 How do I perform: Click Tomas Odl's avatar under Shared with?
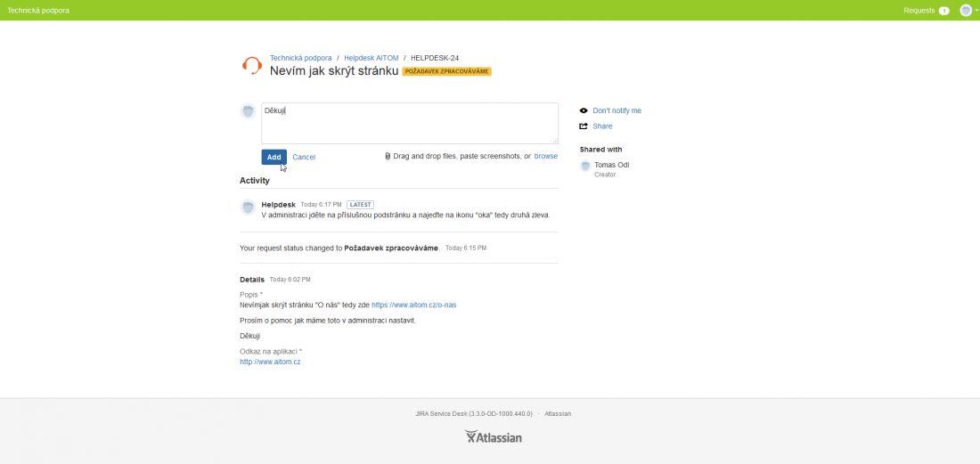pos(585,167)
